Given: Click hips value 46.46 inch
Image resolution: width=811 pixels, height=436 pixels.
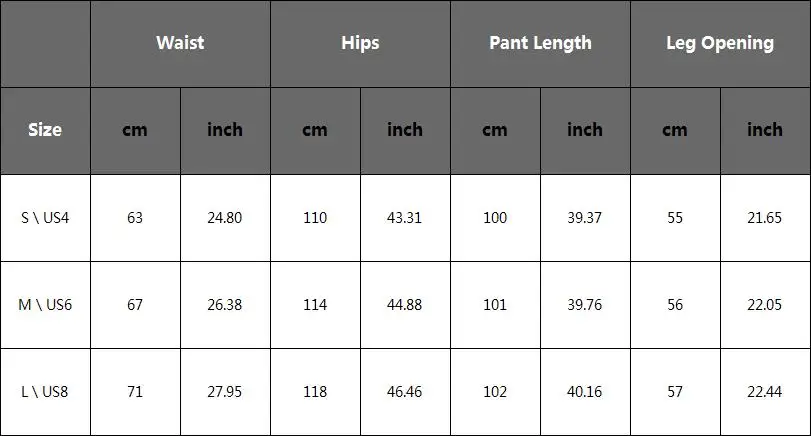Looking at the screenshot, I should [x=405, y=392].
